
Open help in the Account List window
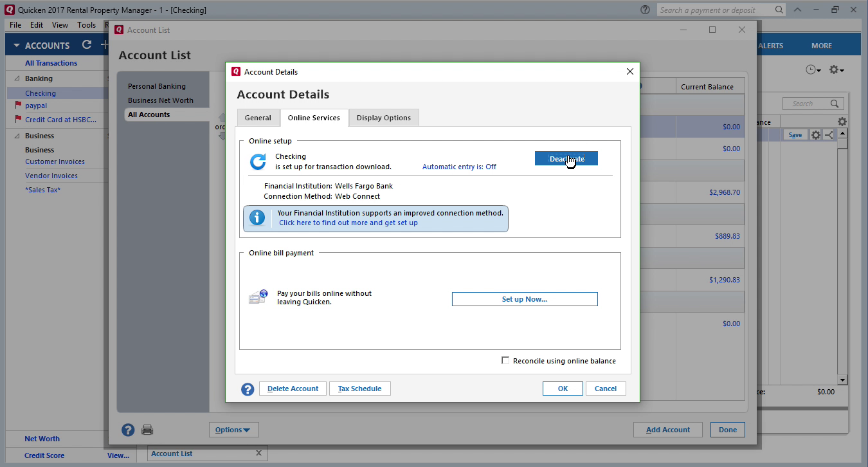click(x=128, y=430)
